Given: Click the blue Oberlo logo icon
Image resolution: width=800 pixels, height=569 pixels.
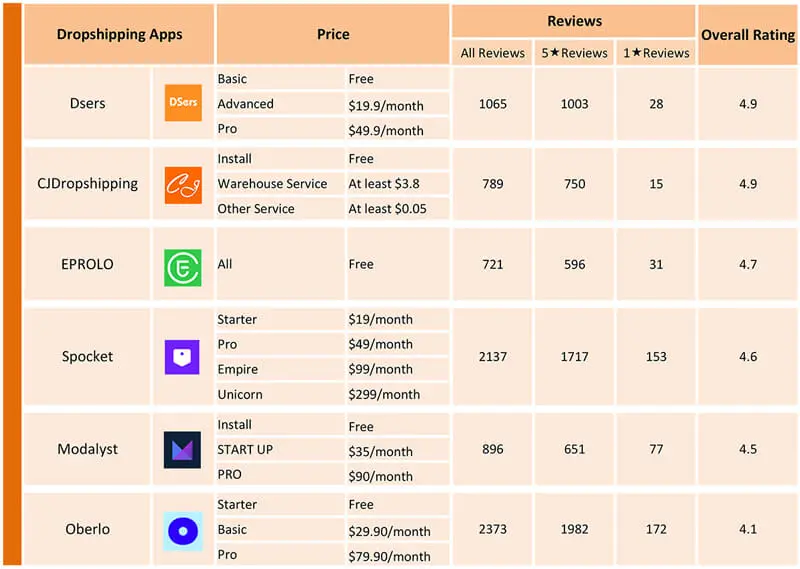Looking at the screenshot, I should click(183, 531).
